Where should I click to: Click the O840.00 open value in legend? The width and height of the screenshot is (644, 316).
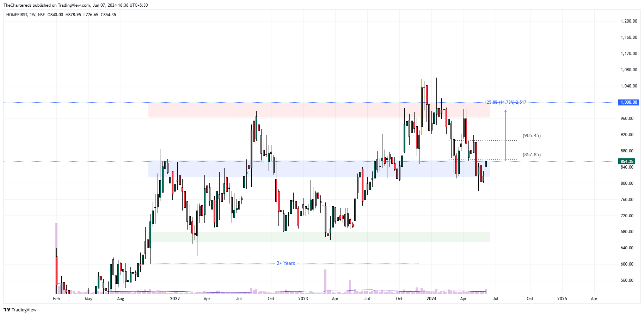click(55, 15)
